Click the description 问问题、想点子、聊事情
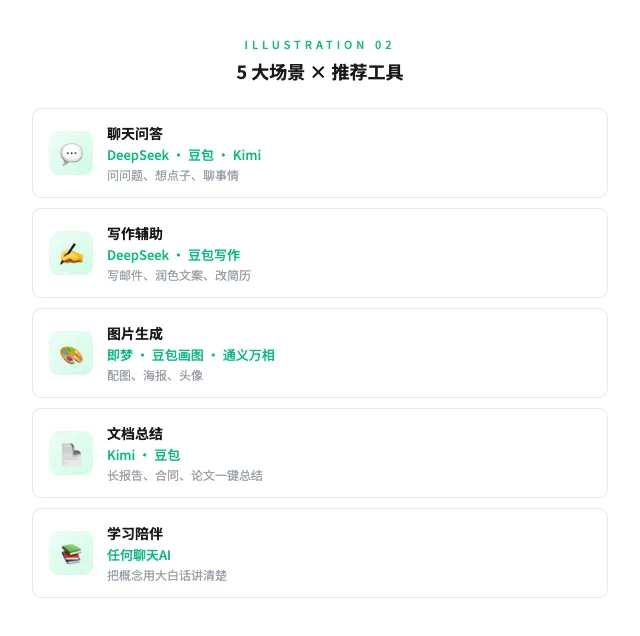640x636 pixels. click(x=173, y=176)
